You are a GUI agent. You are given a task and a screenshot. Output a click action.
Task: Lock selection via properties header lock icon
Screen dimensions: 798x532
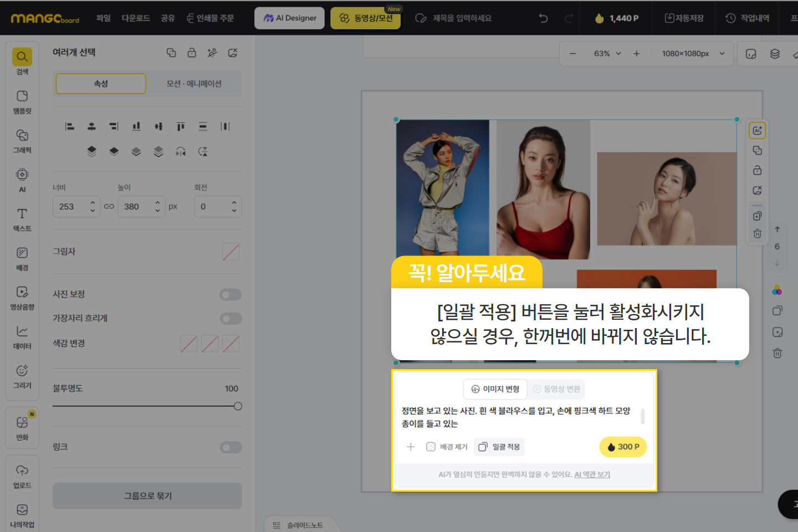coord(192,53)
